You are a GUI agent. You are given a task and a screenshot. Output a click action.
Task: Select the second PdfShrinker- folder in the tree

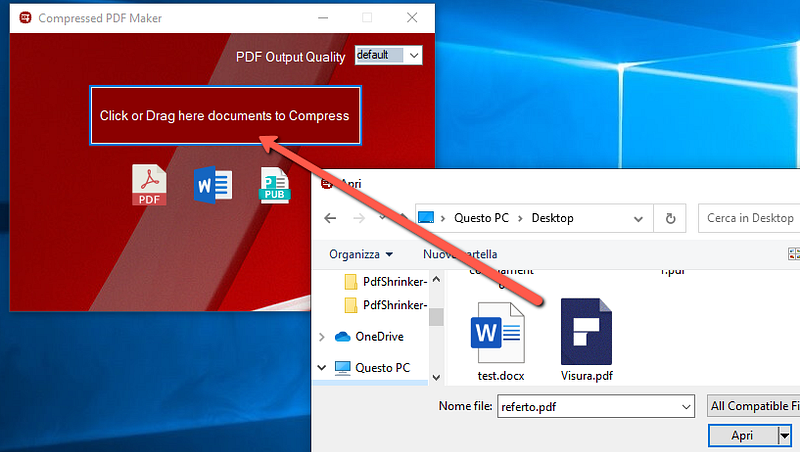click(386, 305)
